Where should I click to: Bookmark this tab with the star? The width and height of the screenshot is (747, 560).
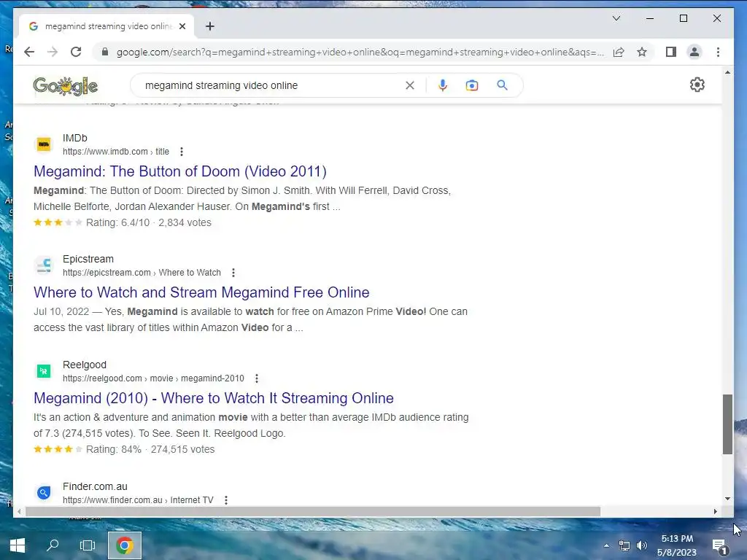click(x=642, y=52)
